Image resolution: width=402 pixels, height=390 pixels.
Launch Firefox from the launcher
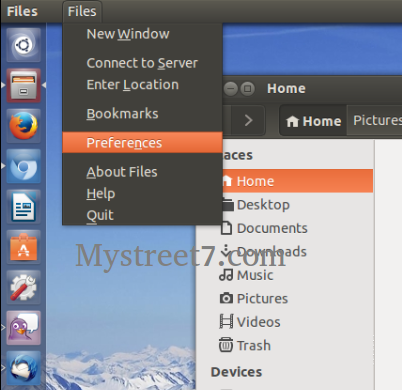pyautogui.click(x=23, y=126)
